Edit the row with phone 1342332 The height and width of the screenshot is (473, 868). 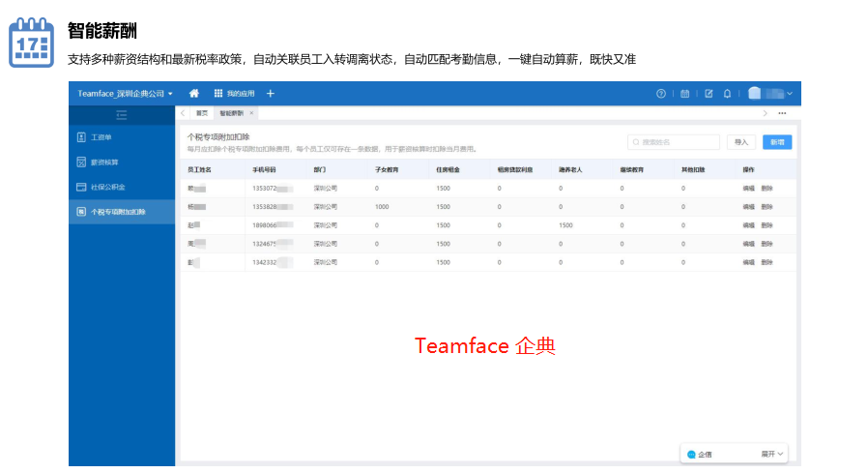pos(748,262)
